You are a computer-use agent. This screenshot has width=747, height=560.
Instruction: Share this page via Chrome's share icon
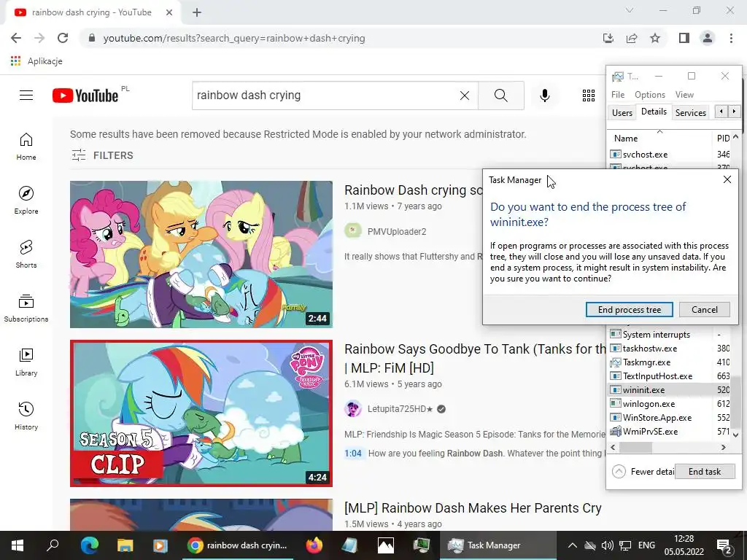click(x=632, y=38)
